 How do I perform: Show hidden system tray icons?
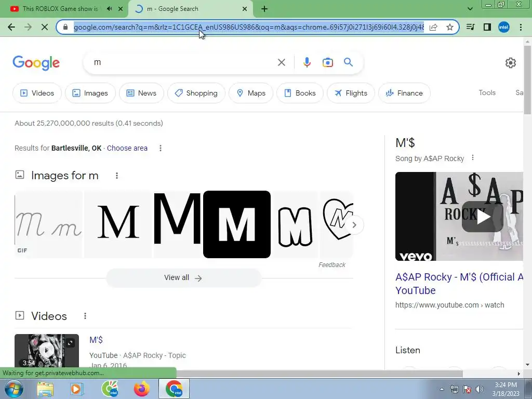click(442, 389)
